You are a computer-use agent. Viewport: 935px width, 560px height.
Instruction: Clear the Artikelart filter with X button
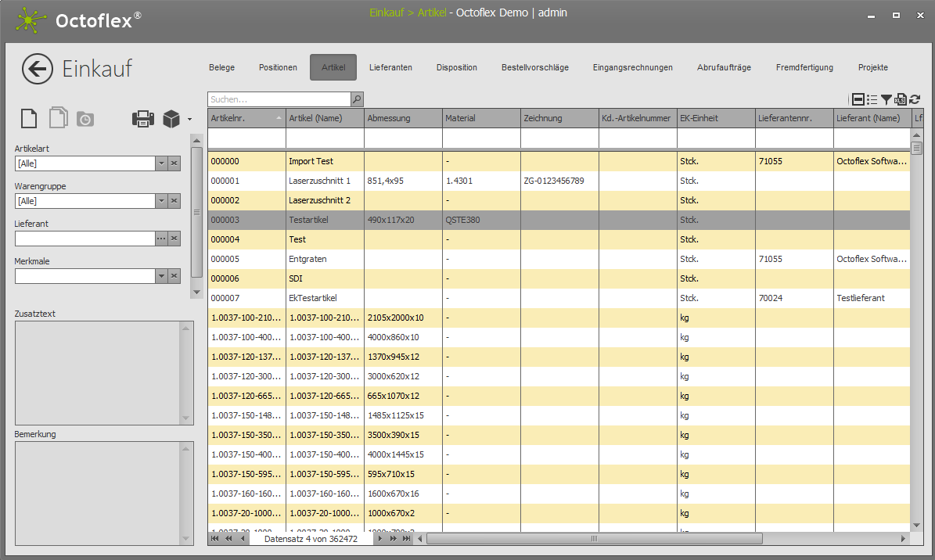tap(174, 163)
